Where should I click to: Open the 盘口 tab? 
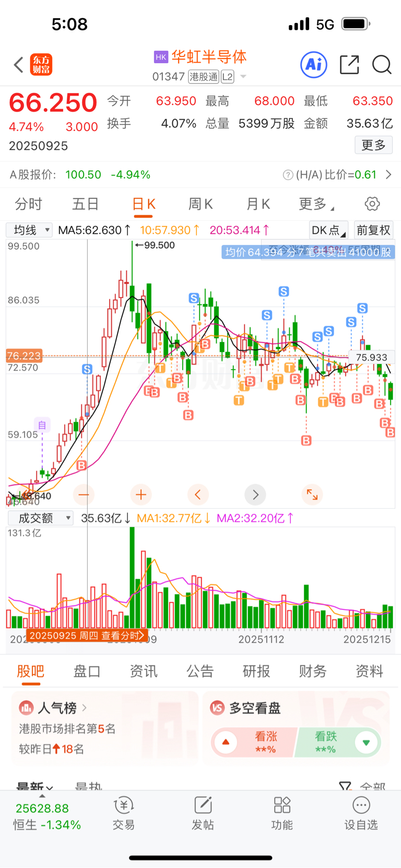pyautogui.click(x=87, y=671)
